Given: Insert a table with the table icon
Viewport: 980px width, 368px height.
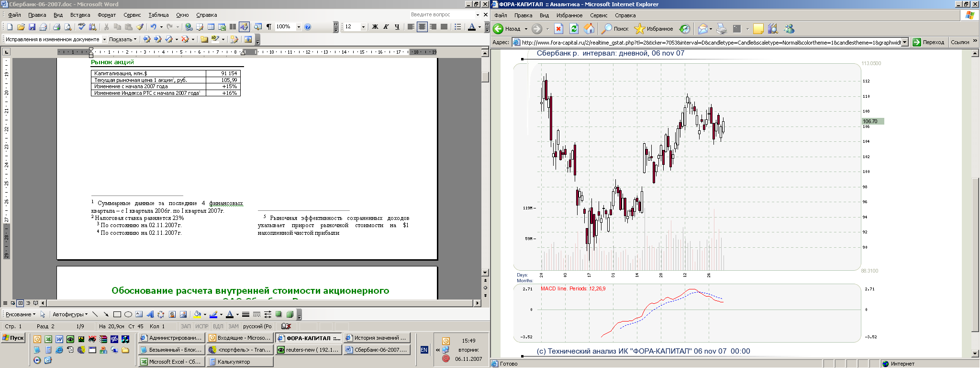Looking at the screenshot, I should [211, 27].
